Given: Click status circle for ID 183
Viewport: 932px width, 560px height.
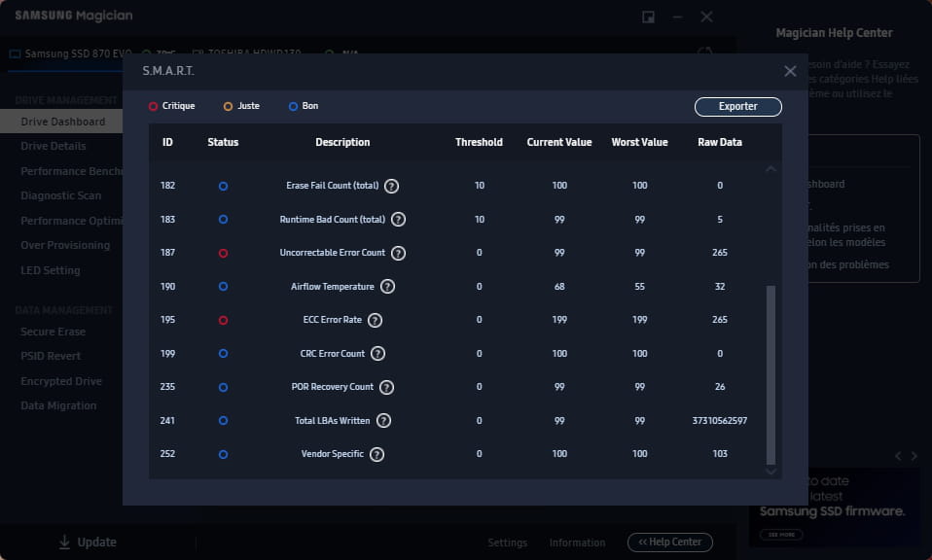Looking at the screenshot, I should (x=223, y=220).
